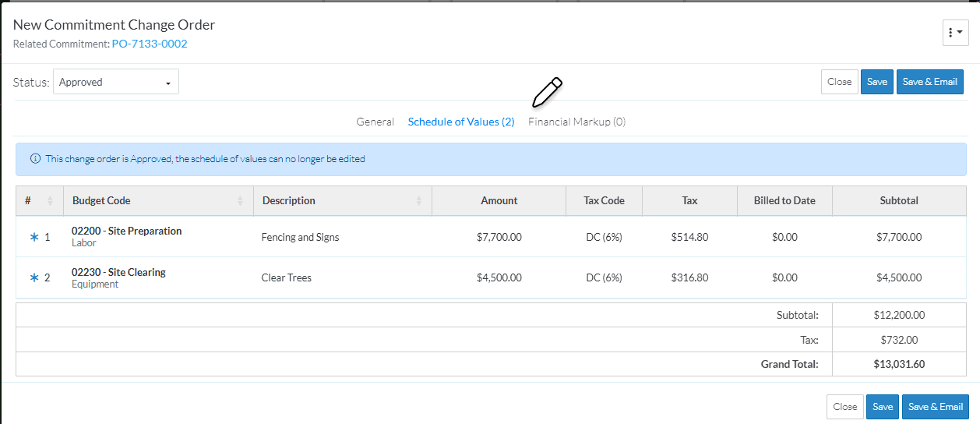Select the 02230 - Site Clearing budget code
980x424 pixels.
point(118,272)
